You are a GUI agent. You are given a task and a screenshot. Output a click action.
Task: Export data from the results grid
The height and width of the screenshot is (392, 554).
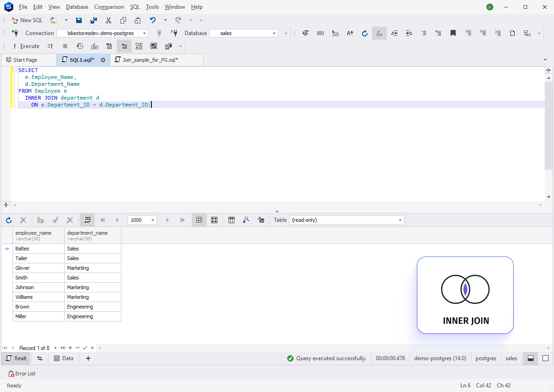261,220
